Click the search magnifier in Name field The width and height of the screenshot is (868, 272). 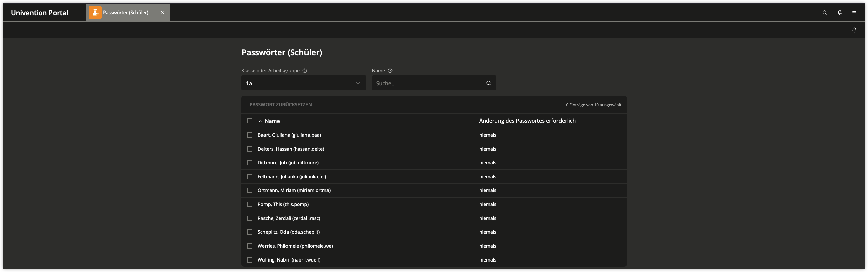point(489,83)
